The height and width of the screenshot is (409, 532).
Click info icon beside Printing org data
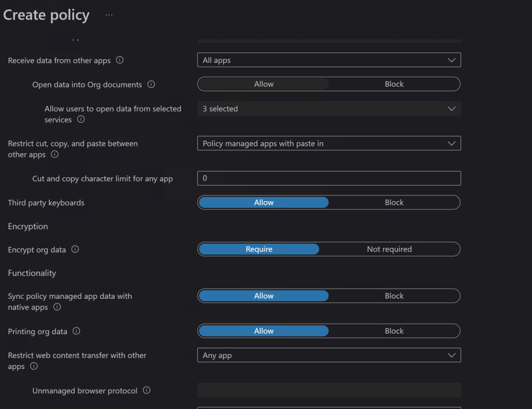(x=76, y=331)
